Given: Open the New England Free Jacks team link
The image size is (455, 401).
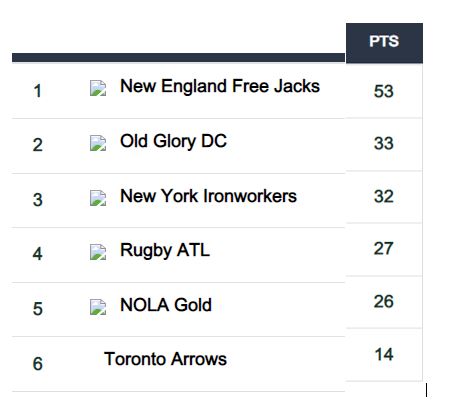Looking at the screenshot, I should click(220, 86).
